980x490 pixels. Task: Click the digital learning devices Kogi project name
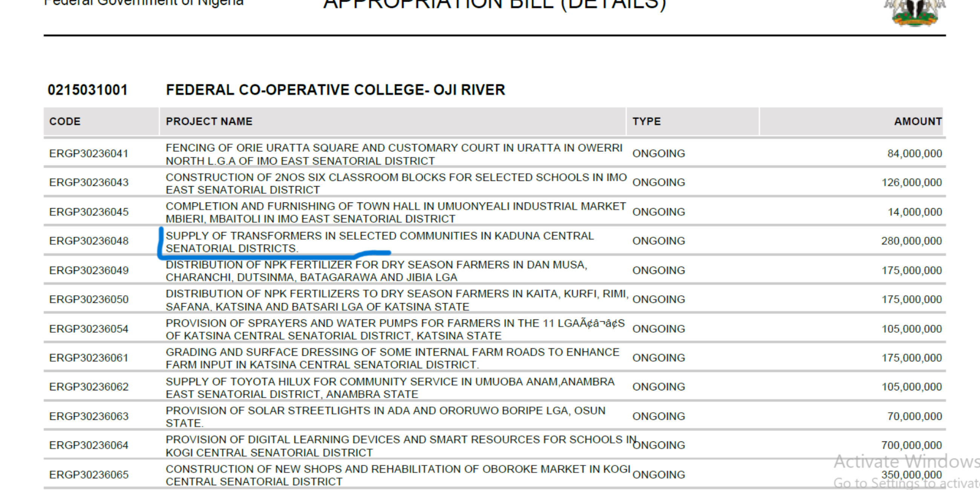[x=401, y=446]
